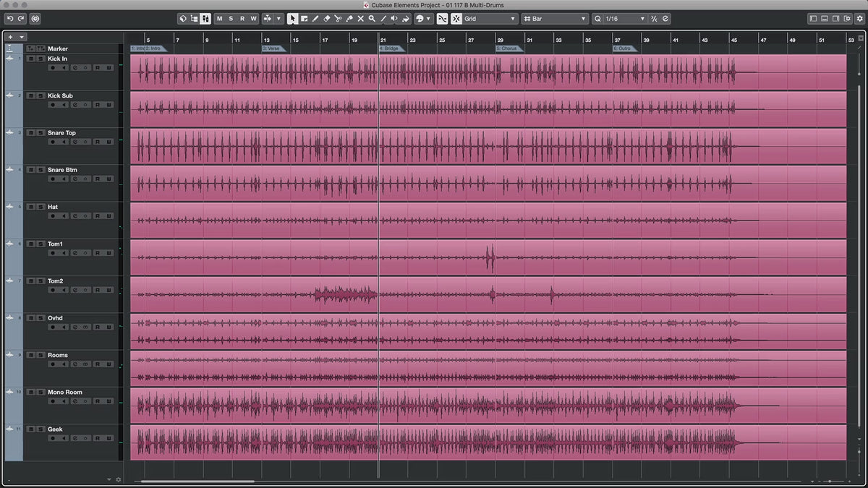Select the Scissors split tool
Image resolution: width=868 pixels, height=488 pixels.
337,19
